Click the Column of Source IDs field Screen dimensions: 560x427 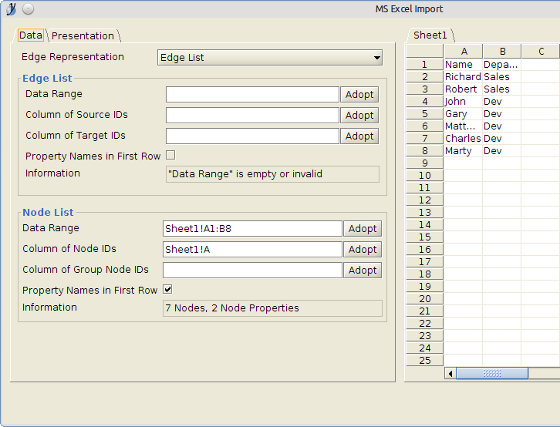(252, 115)
